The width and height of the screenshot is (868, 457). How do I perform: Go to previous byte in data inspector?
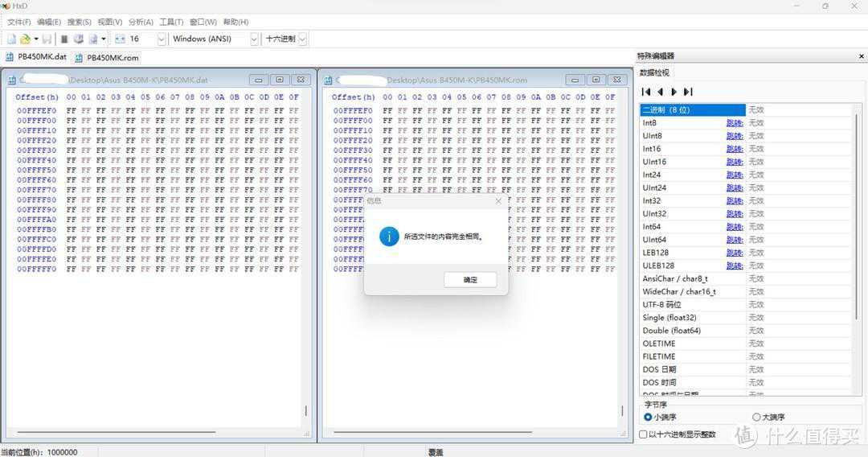coord(660,92)
